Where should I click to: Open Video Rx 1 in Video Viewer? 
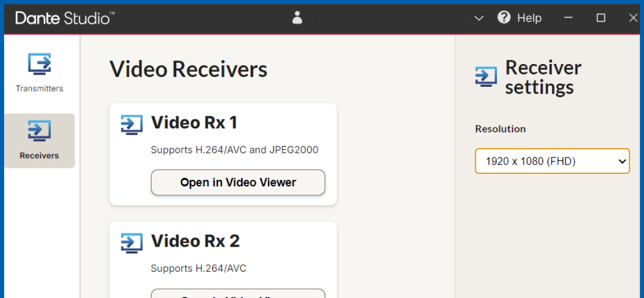click(238, 183)
